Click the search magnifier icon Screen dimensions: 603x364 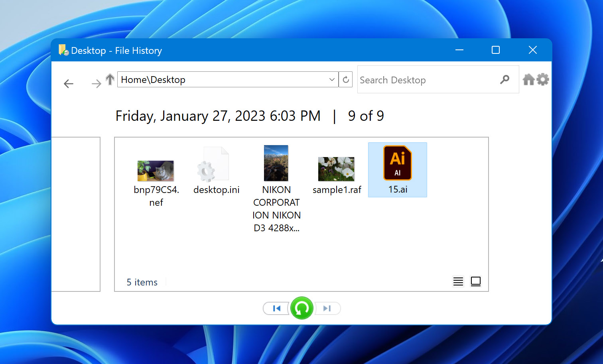[x=504, y=80]
